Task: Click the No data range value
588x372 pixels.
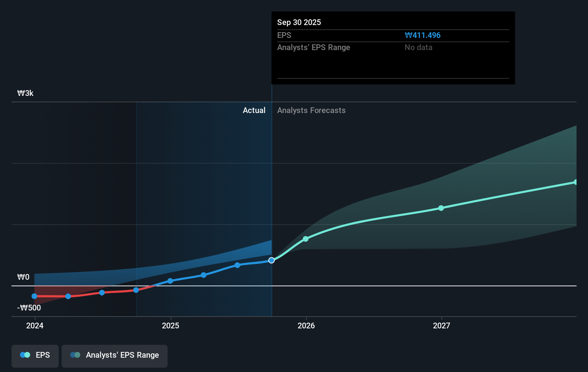Action: [x=418, y=48]
